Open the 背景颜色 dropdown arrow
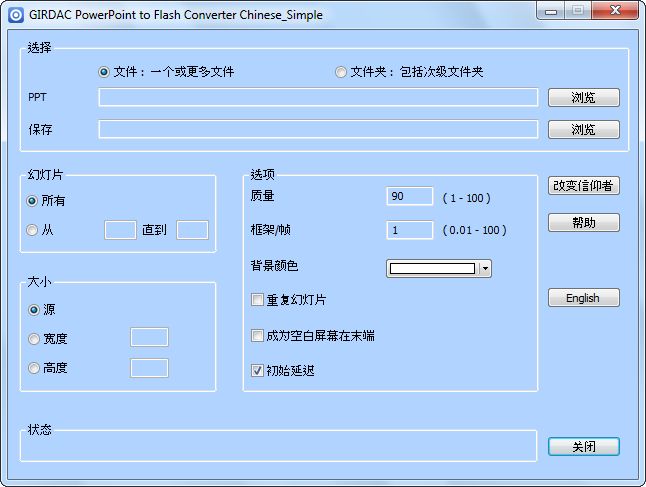Screen dimensions: 646x487 485,269
